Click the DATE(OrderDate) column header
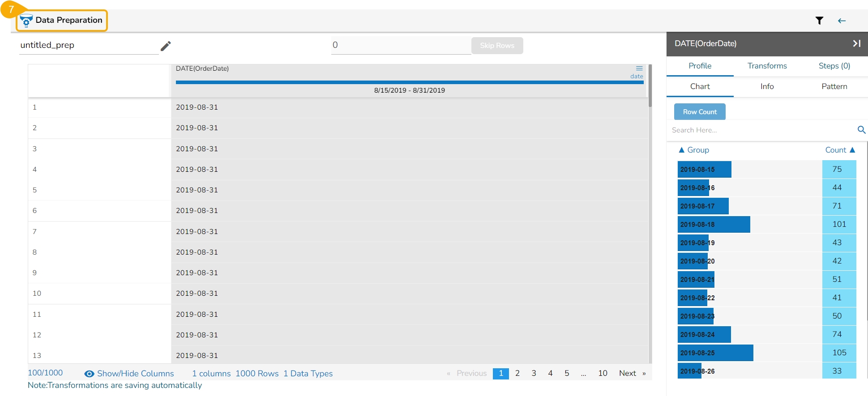This screenshot has width=868, height=396. (x=202, y=68)
